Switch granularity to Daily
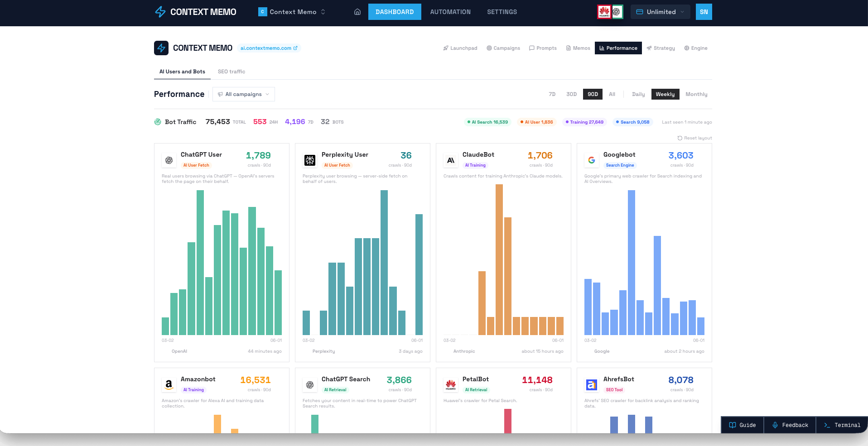 click(x=638, y=94)
